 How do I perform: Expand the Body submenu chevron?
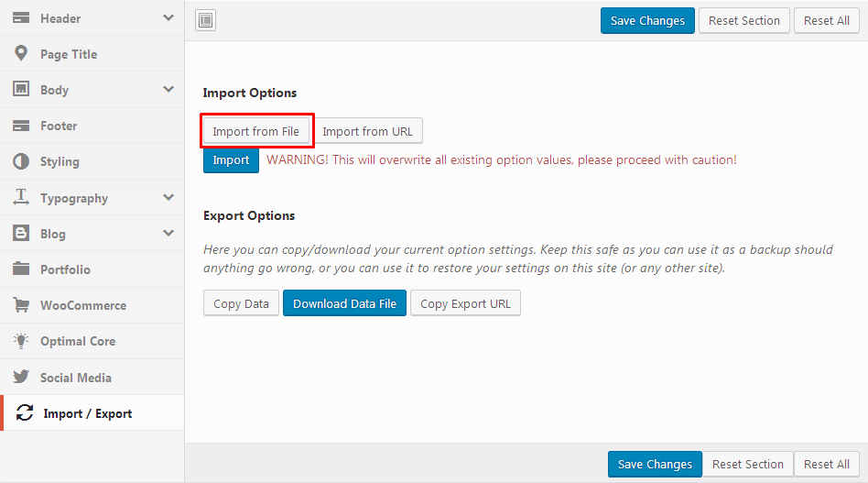click(168, 89)
